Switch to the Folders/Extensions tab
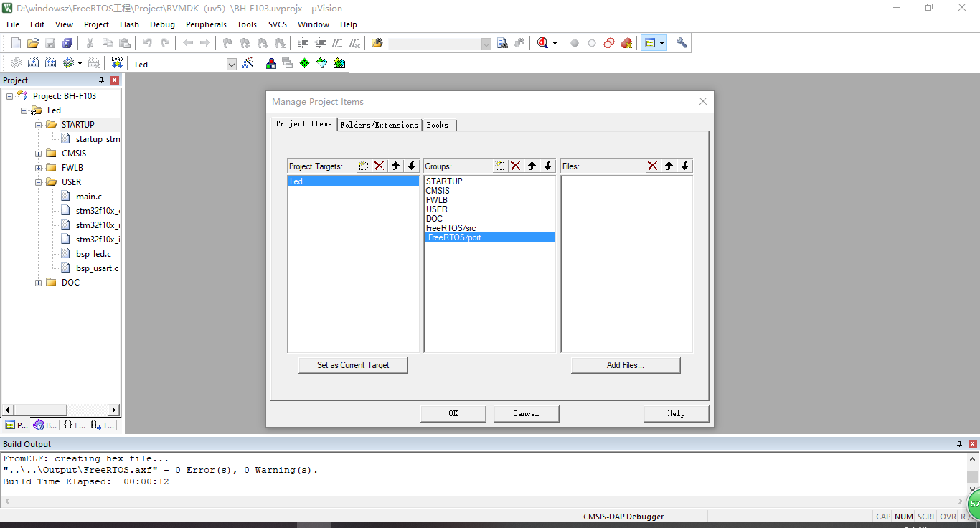Screen dimensions: 980x528 point(379,124)
